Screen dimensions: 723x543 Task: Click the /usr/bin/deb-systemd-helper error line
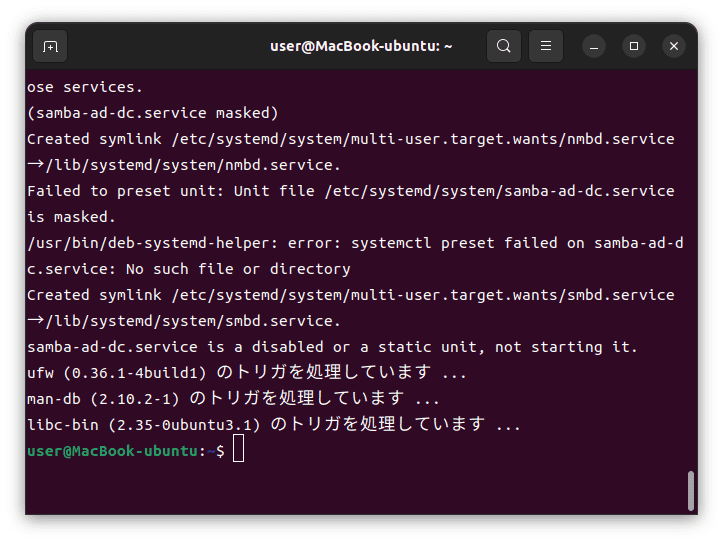pyautogui.click(x=355, y=243)
